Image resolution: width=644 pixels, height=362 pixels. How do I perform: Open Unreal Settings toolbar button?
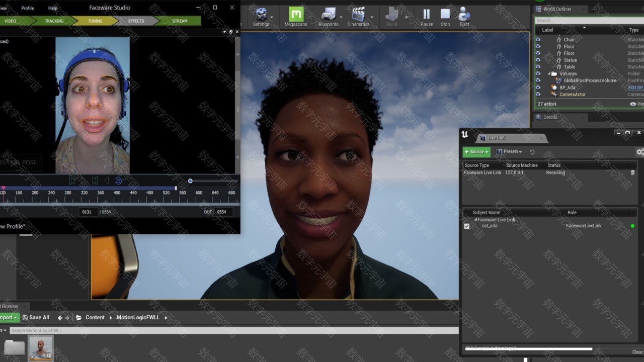(x=261, y=17)
